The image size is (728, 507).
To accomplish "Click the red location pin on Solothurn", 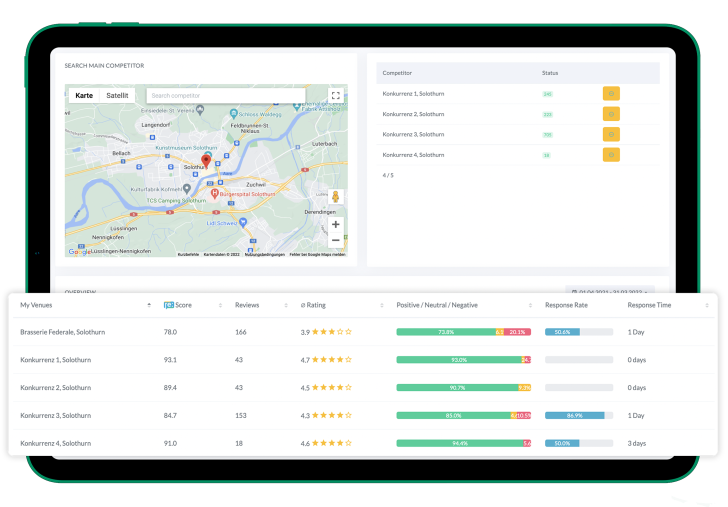I will (x=206, y=160).
